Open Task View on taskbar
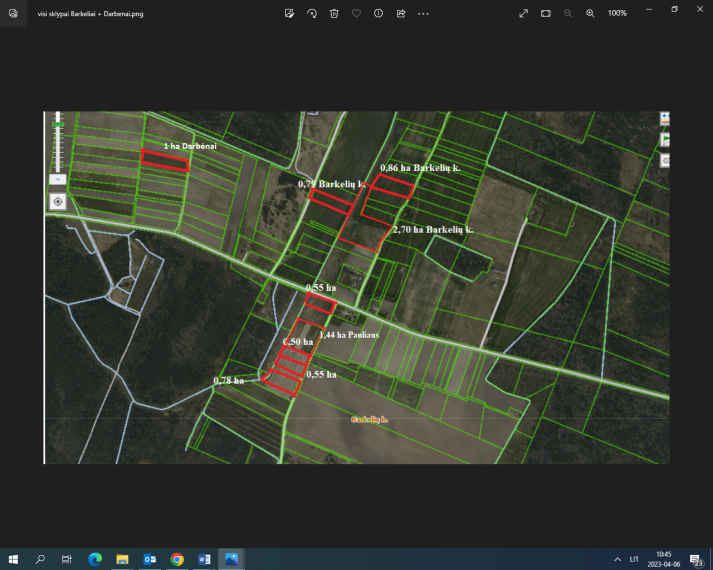The height and width of the screenshot is (570, 713). (67, 559)
